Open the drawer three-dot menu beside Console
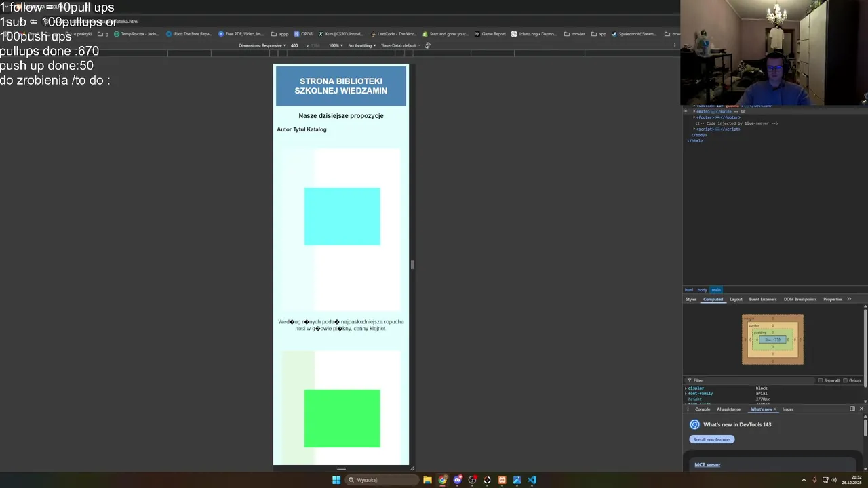The image size is (868, 488). coord(688,409)
